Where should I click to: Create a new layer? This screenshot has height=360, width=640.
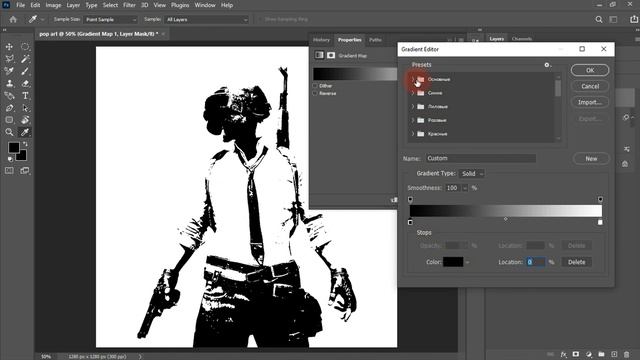(x=614, y=354)
